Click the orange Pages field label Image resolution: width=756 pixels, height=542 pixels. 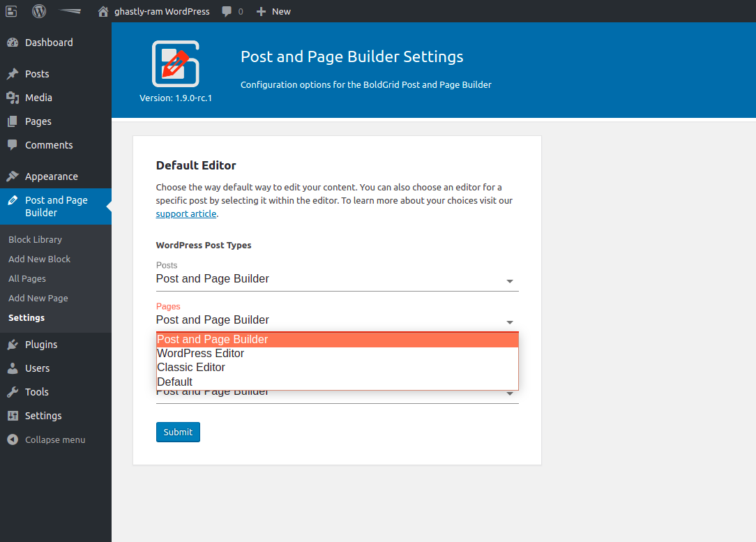(168, 307)
